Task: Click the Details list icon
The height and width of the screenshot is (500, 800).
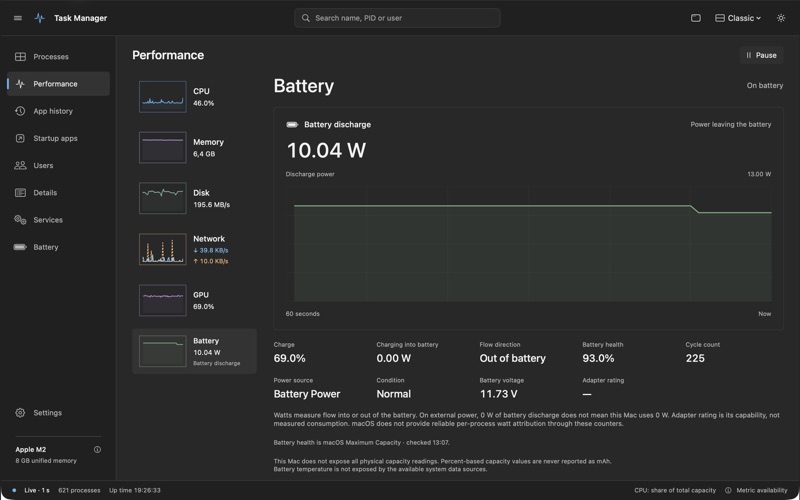Action: (x=20, y=193)
